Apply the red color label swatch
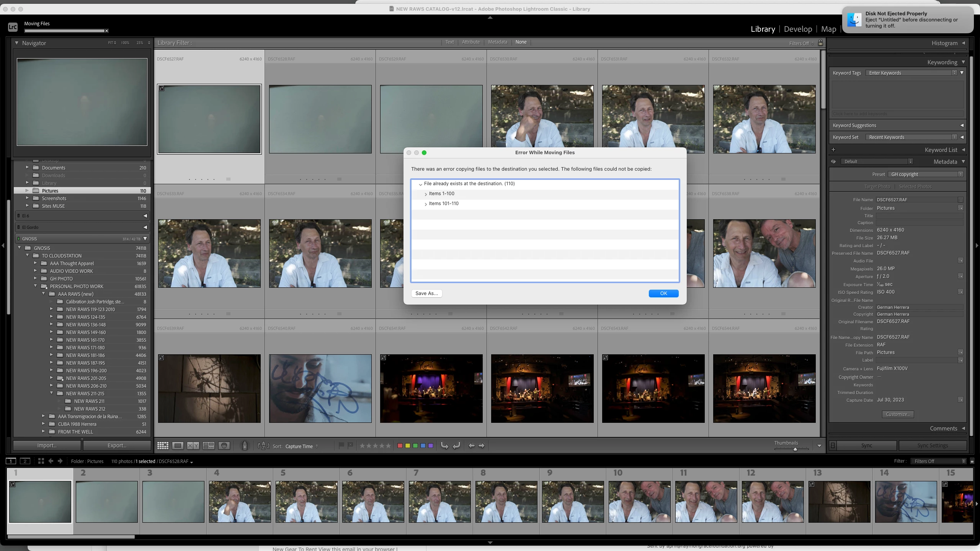Image resolution: width=980 pixels, height=551 pixels. (400, 446)
